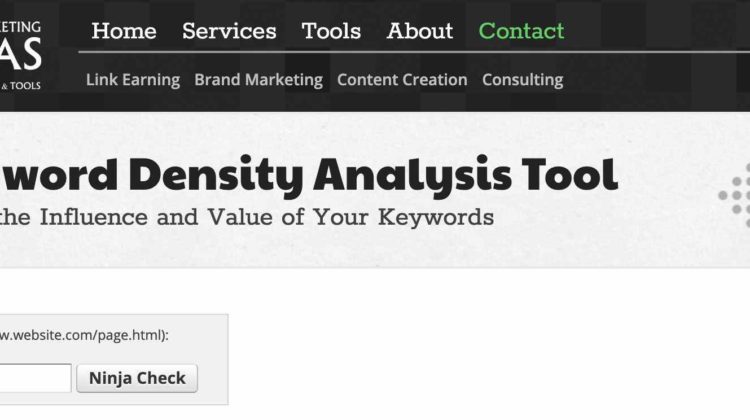Click the word 'Analysis' in the heading
Viewport: 750px width, 420px height.
tap(413, 177)
